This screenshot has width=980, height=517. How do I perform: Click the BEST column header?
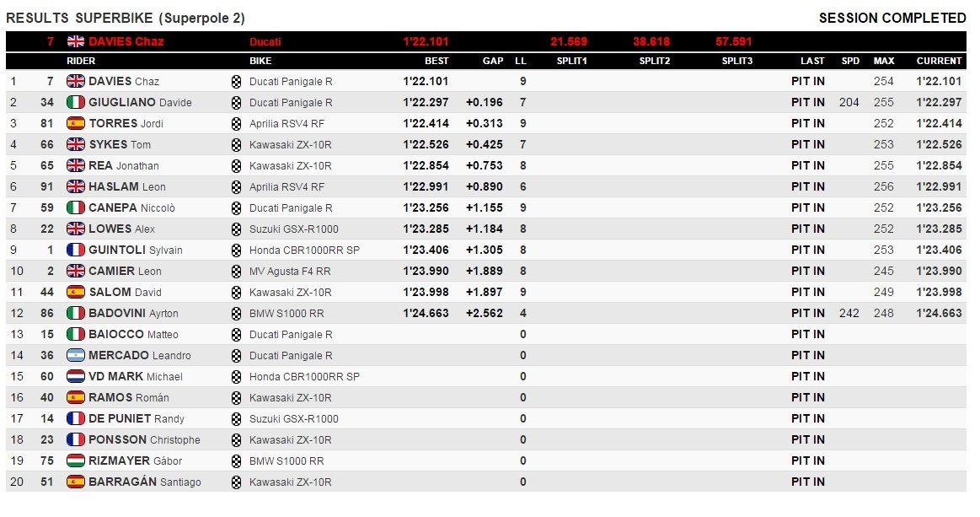pos(436,61)
